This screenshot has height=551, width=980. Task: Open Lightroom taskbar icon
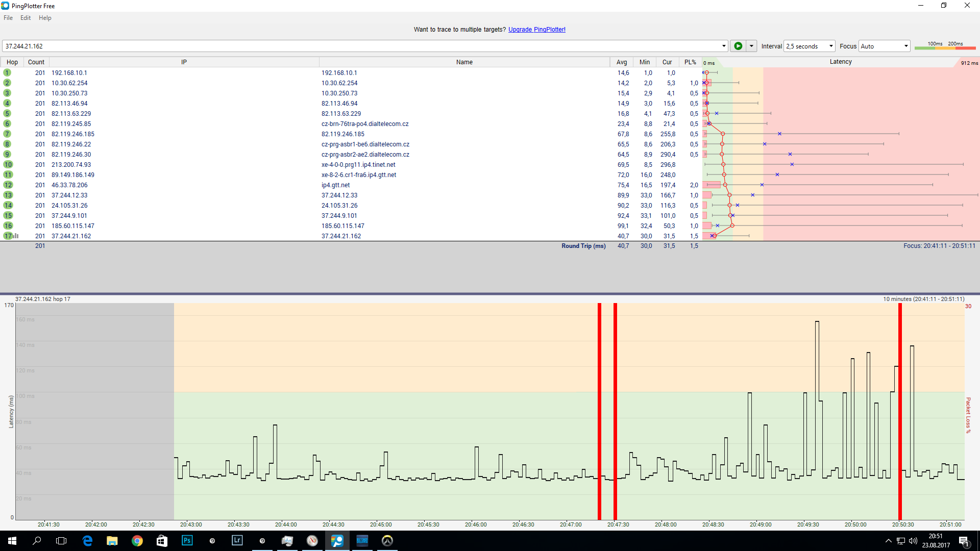coord(237,540)
